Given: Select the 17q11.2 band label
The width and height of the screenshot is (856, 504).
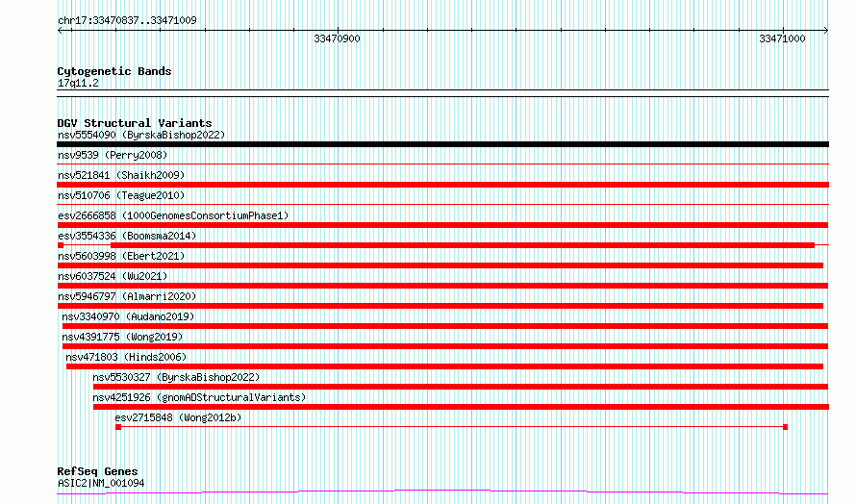Looking at the screenshot, I should coord(78,83).
